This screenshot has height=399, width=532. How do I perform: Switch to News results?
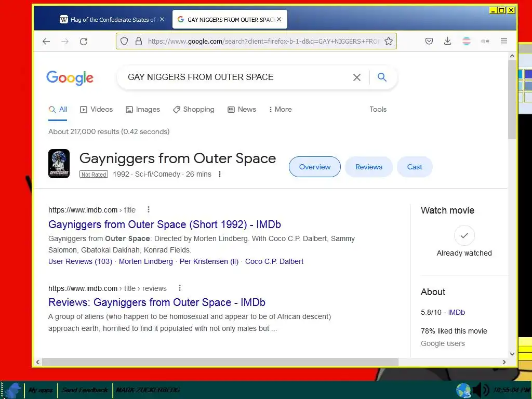242,109
